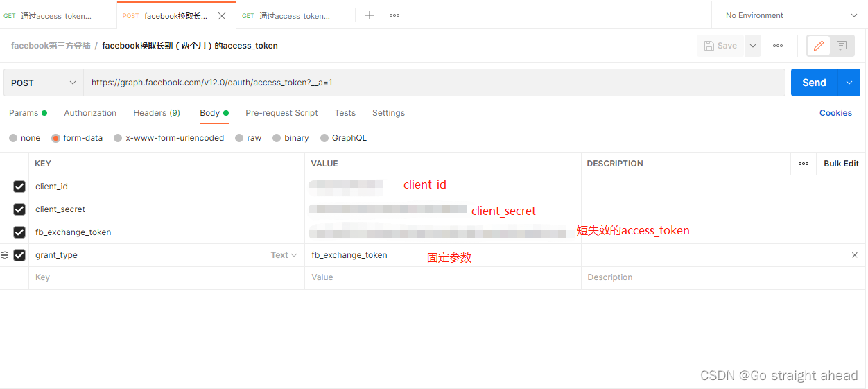Open the POST method dropdown
The width and height of the screenshot is (868, 389).
[x=44, y=83]
